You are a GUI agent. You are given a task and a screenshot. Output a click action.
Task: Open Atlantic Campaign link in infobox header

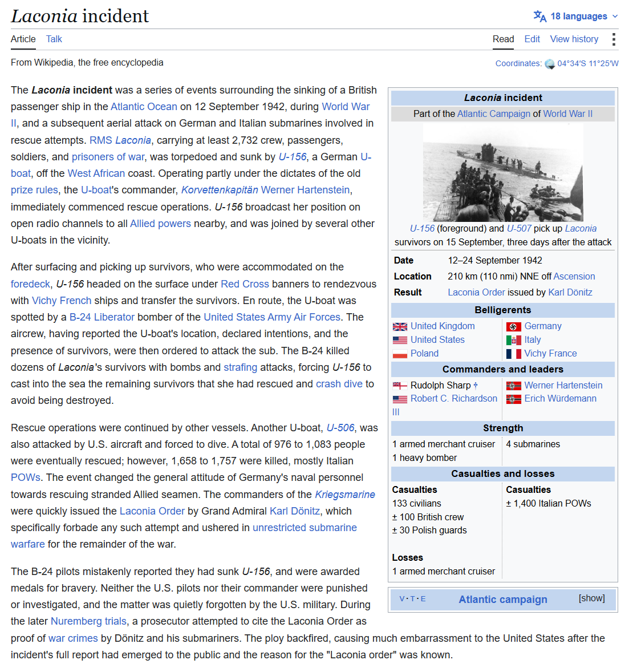pyautogui.click(x=494, y=114)
